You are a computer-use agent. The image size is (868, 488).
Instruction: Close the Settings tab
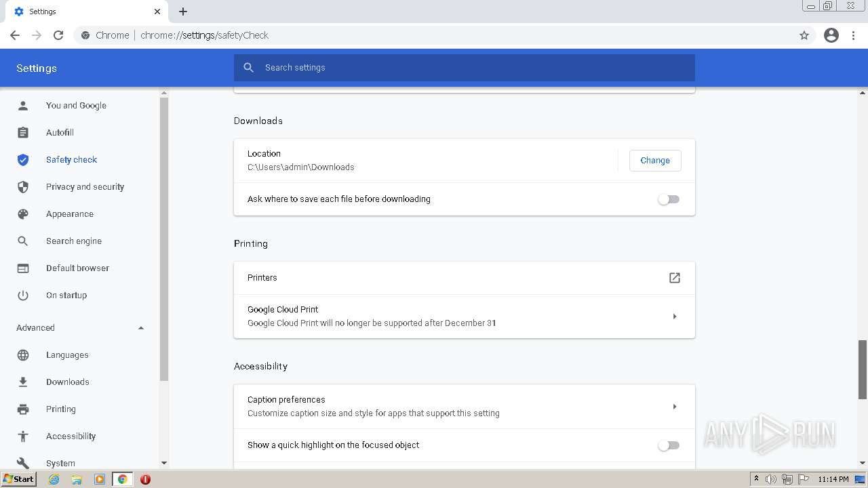click(157, 12)
